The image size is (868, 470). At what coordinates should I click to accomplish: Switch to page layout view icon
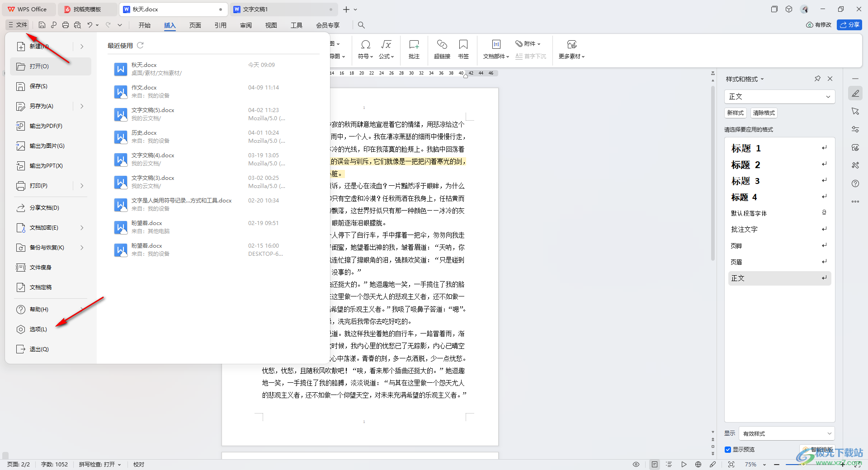[655, 464]
